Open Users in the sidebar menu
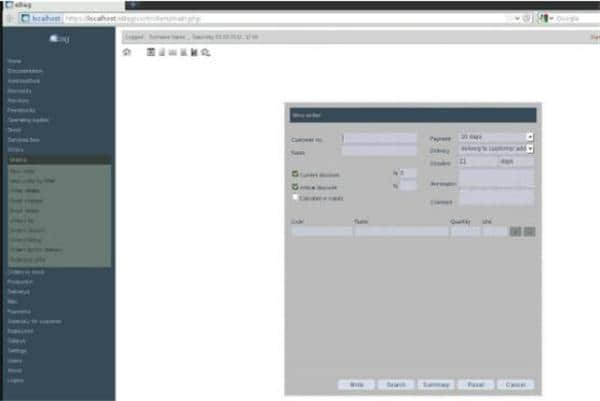 pyautogui.click(x=15, y=361)
